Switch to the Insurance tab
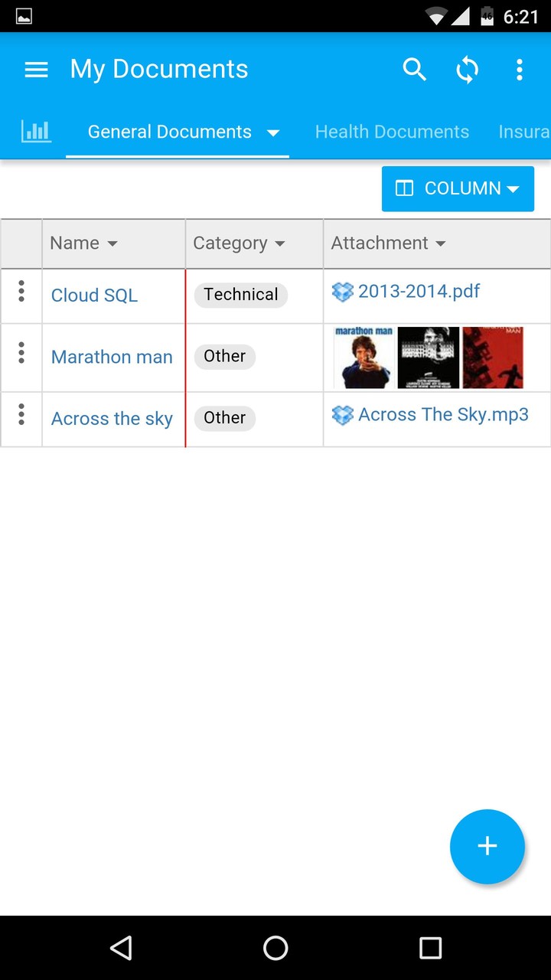 (525, 131)
